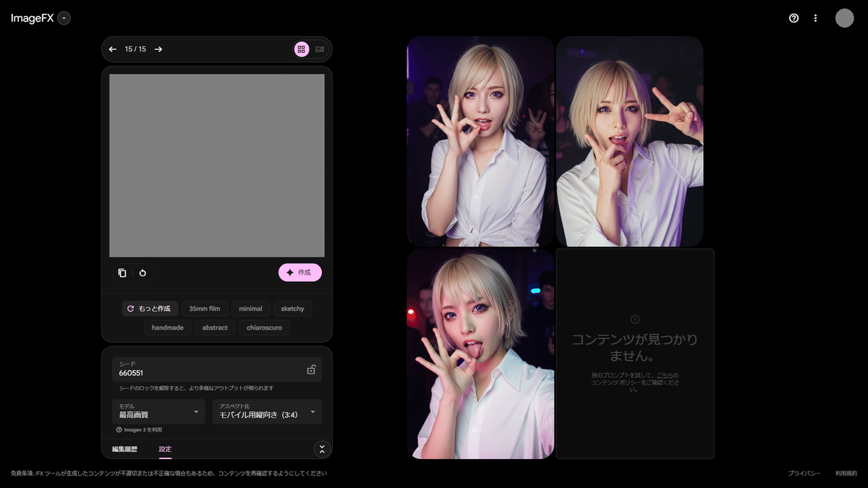The width and height of the screenshot is (868, 488).
Task: Click the regenerate (reroll) icon next to copy
Action: (x=142, y=273)
